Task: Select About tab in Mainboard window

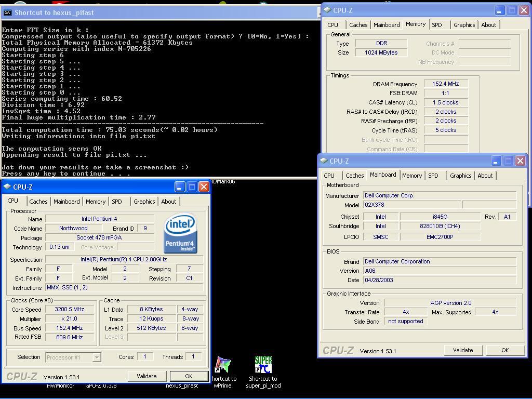Action: coord(485,176)
